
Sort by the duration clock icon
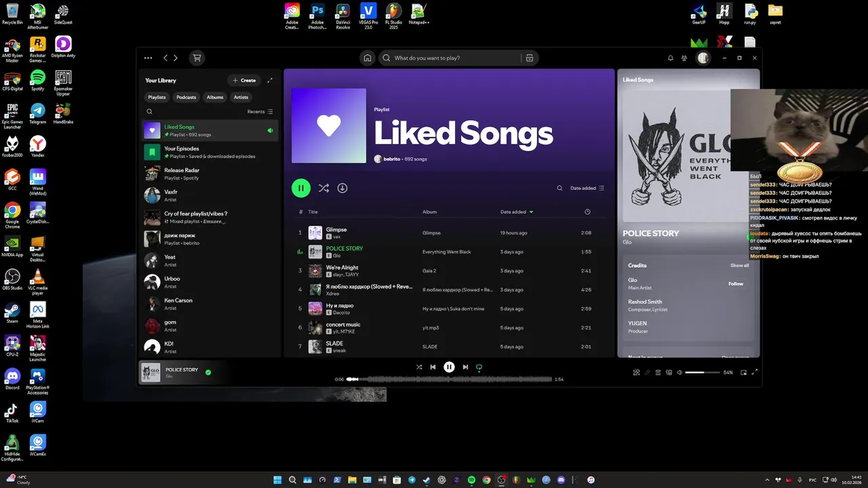pos(587,212)
